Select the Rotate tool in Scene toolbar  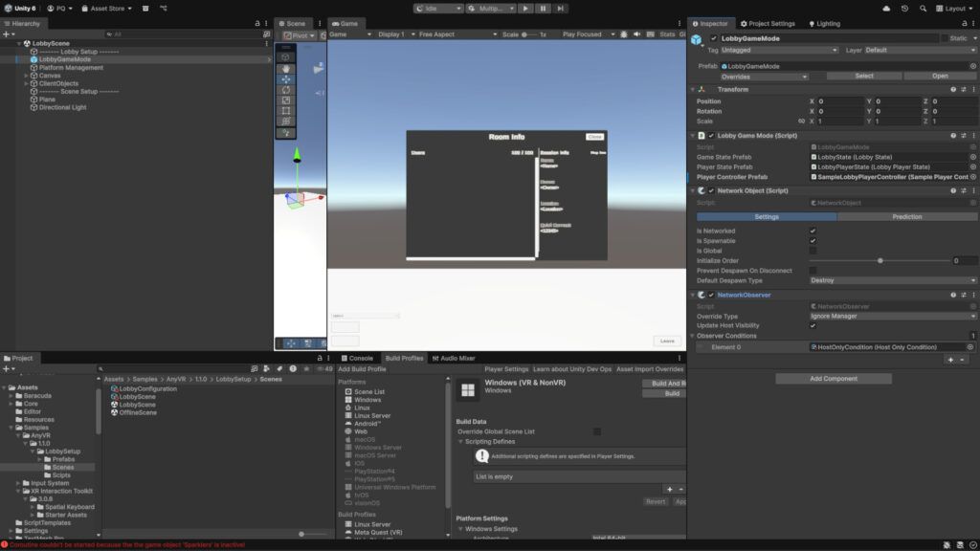click(x=286, y=90)
